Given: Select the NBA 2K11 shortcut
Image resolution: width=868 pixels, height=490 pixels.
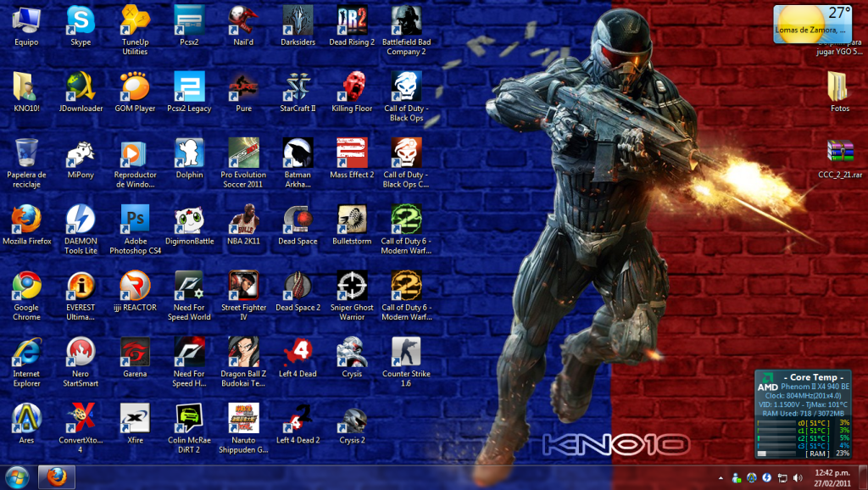Looking at the screenshot, I should pos(243,226).
